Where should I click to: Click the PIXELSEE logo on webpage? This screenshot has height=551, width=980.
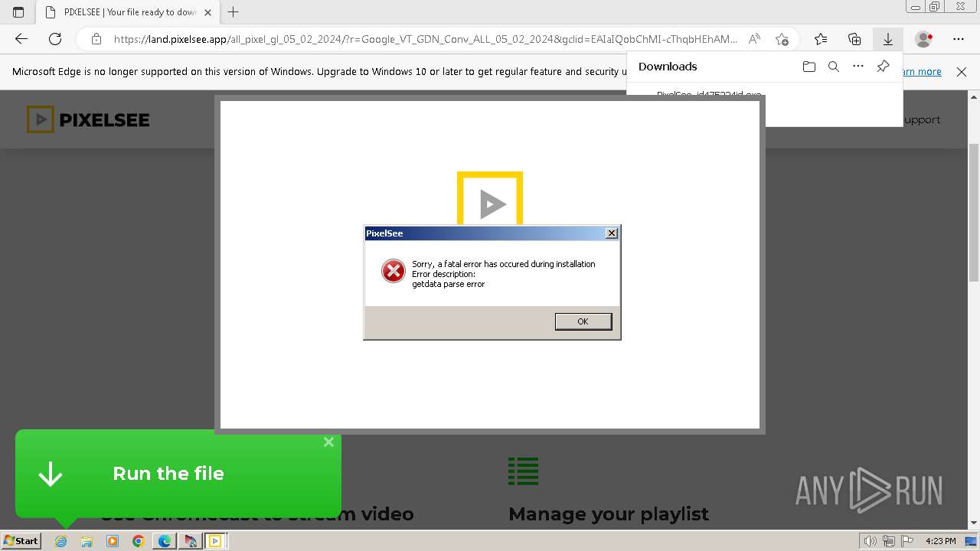tap(88, 119)
